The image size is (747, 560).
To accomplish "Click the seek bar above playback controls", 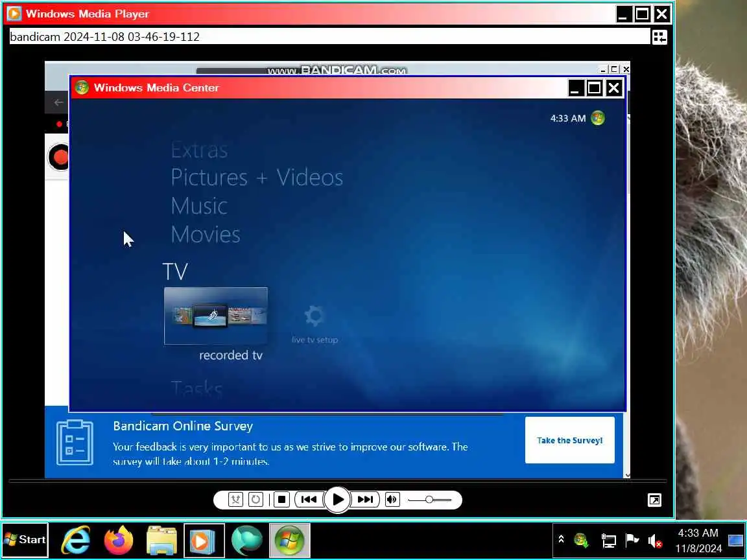I will pyautogui.click(x=337, y=482).
